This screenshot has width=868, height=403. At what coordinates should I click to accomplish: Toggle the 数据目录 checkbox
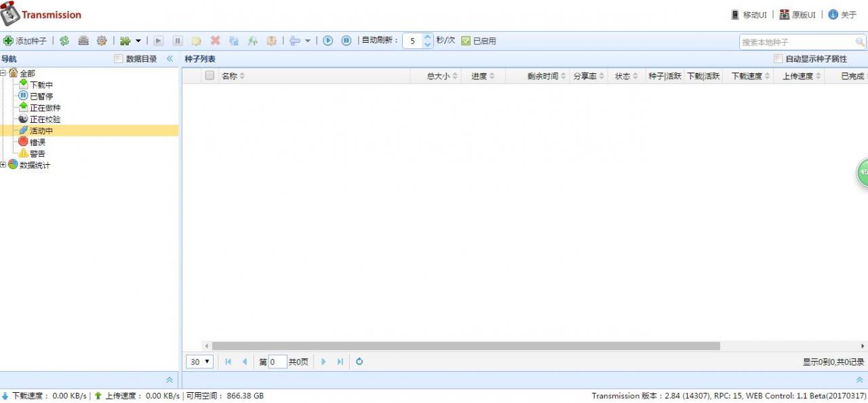[119, 59]
